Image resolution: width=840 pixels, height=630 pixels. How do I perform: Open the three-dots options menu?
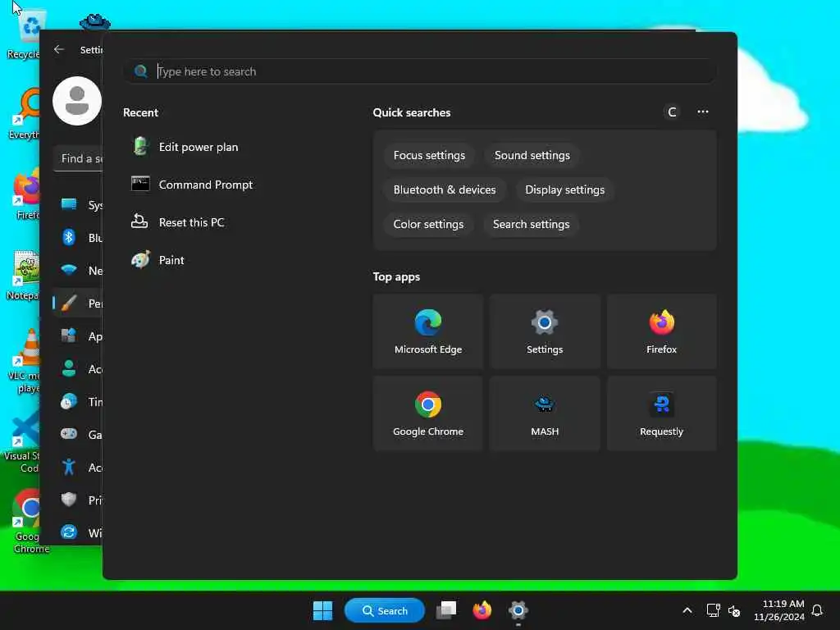(703, 112)
